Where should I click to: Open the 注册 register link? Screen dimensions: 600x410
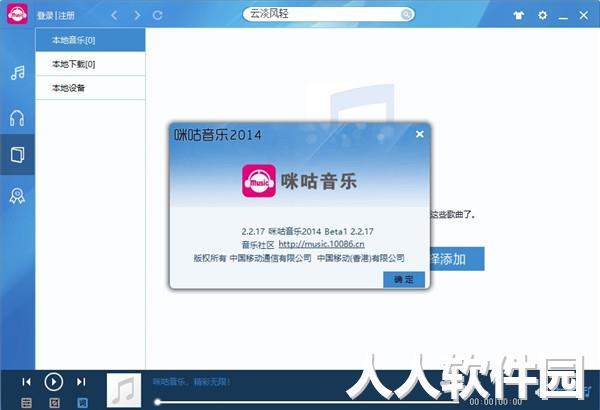(x=66, y=15)
